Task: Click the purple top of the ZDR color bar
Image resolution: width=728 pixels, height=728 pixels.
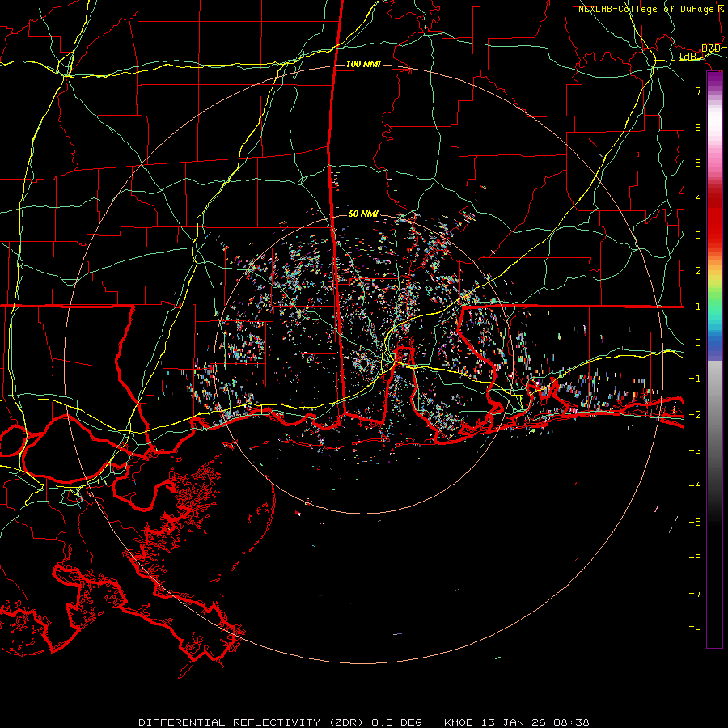Action: pyautogui.click(x=714, y=78)
